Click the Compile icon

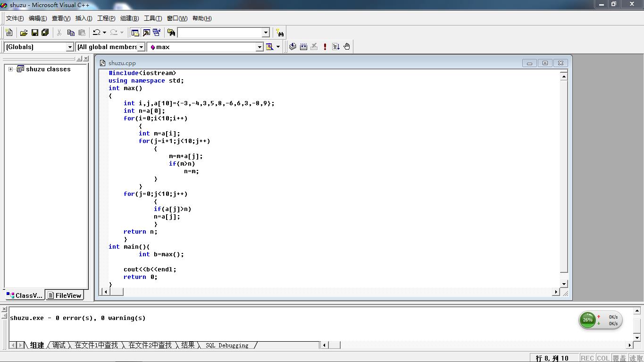[x=293, y=46]
